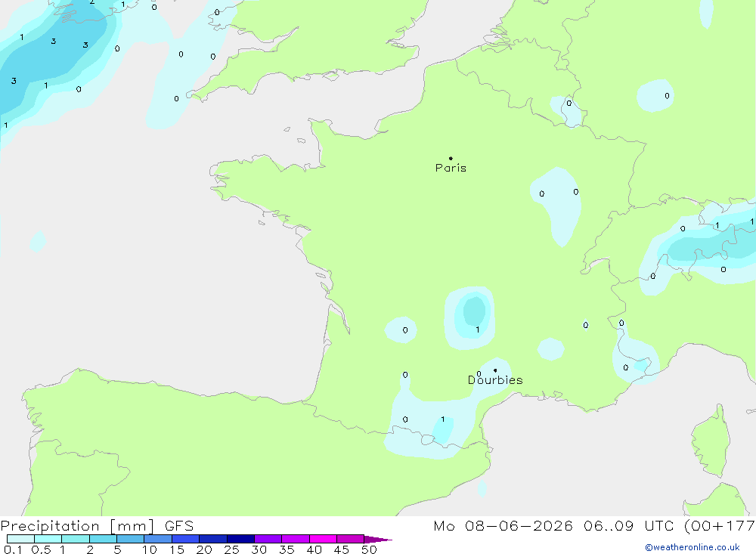
Task: Click the legend value '45'
Action: [x=342, y=549]
